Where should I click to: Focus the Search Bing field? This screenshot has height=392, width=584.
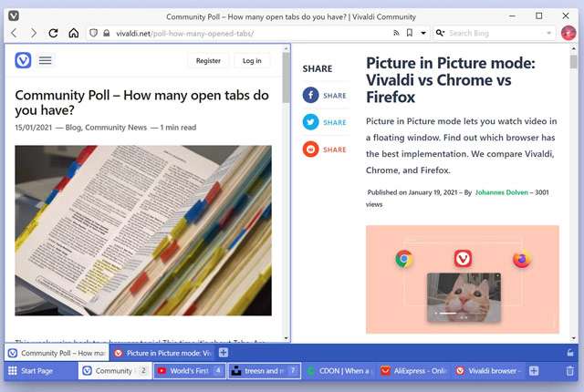coord(495,33)
